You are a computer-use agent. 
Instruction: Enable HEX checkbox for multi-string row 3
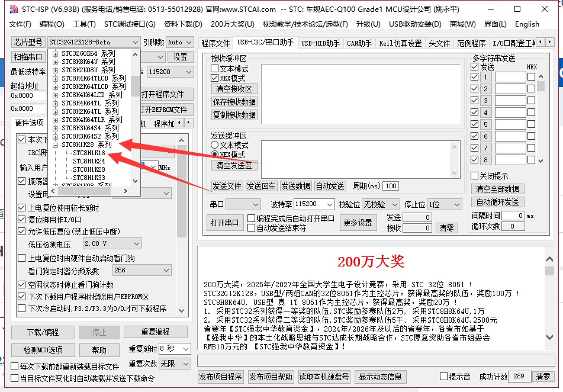click(x=532, y=101)
